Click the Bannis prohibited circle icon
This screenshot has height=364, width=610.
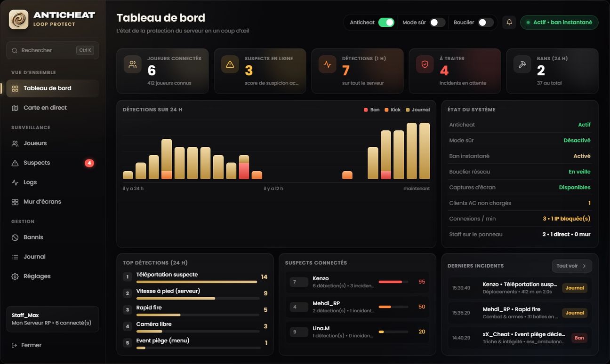(x=15, y=237)
